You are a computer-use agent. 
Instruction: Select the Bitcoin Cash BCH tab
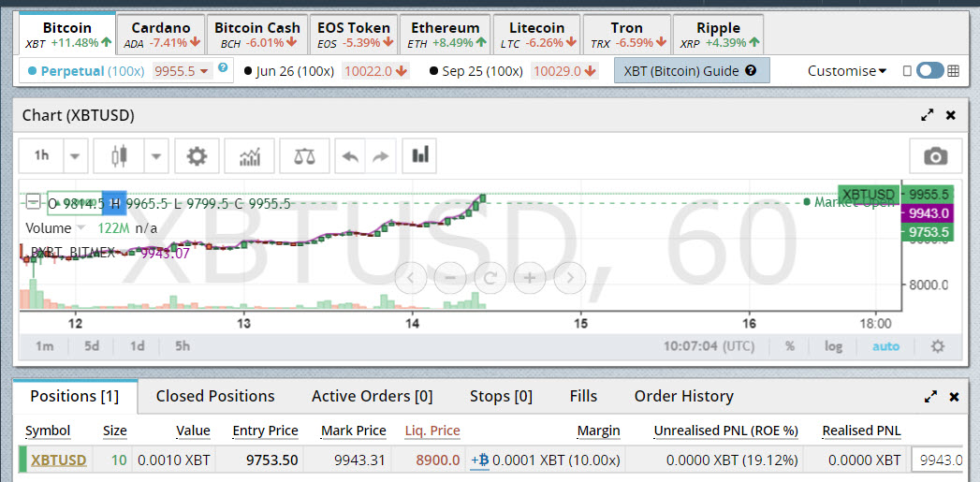click(x=256, y=35)
